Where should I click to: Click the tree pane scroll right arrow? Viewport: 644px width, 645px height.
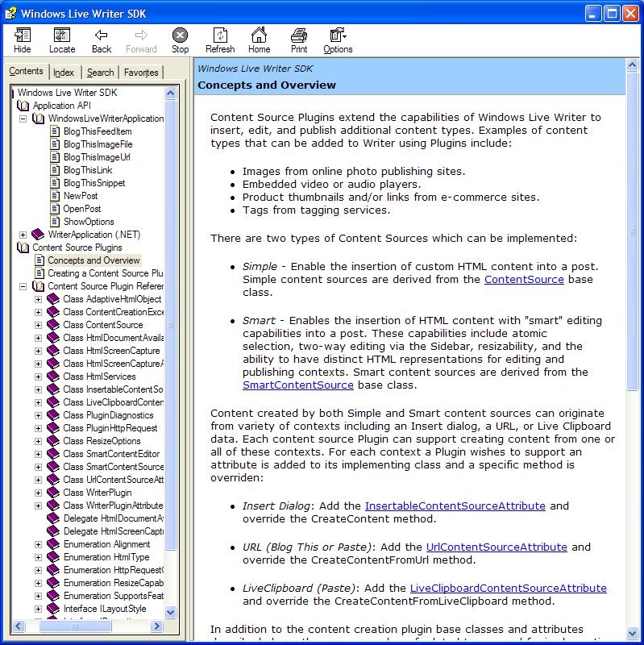(x=156, y=626)
